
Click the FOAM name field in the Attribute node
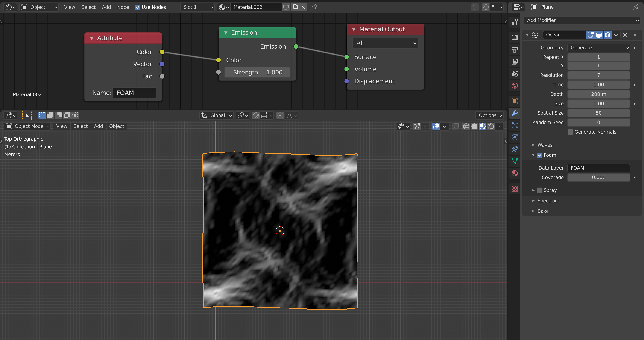[x=134, y=93]
